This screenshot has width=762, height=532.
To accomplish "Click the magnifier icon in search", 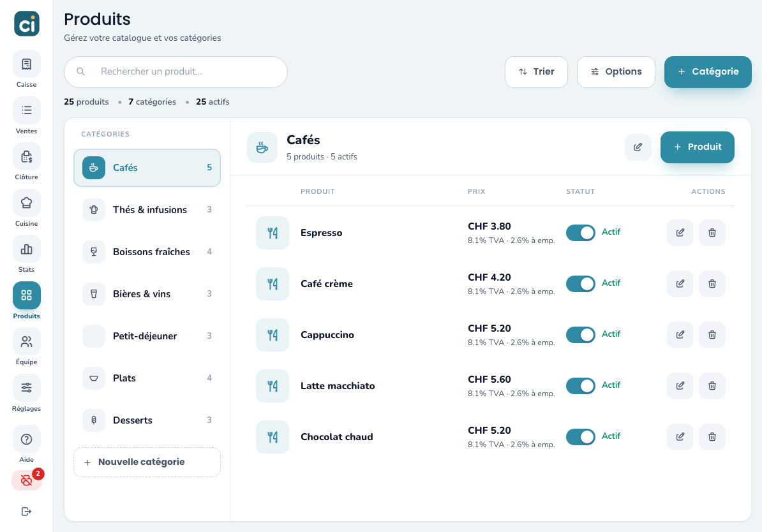I will 80,71.
